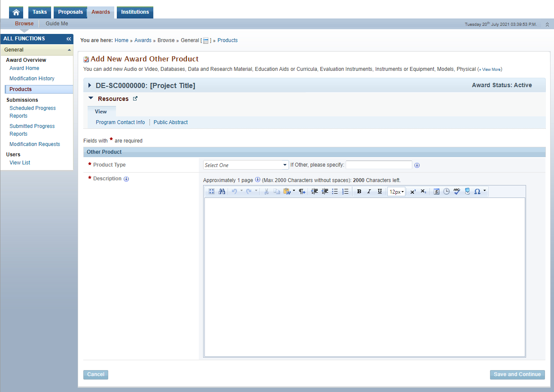554x392 pixels.
Task: Open the Modification History link
Action: coord(32,79)
